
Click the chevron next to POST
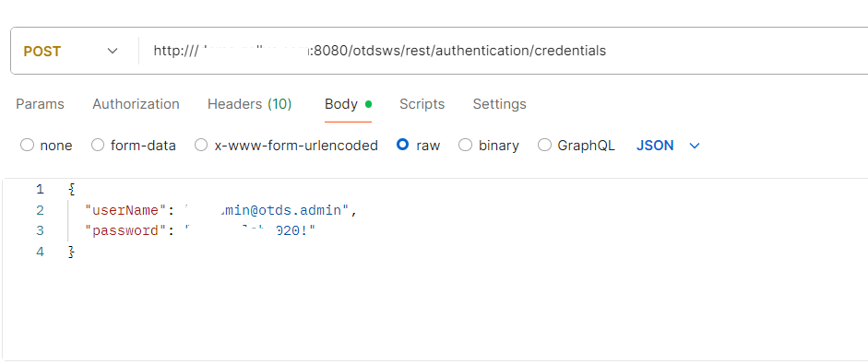pos(113,51)
